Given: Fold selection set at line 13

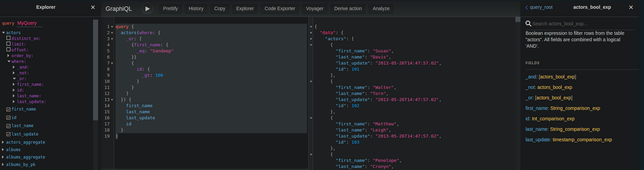Looking at the screenshot, I should 112,100.
